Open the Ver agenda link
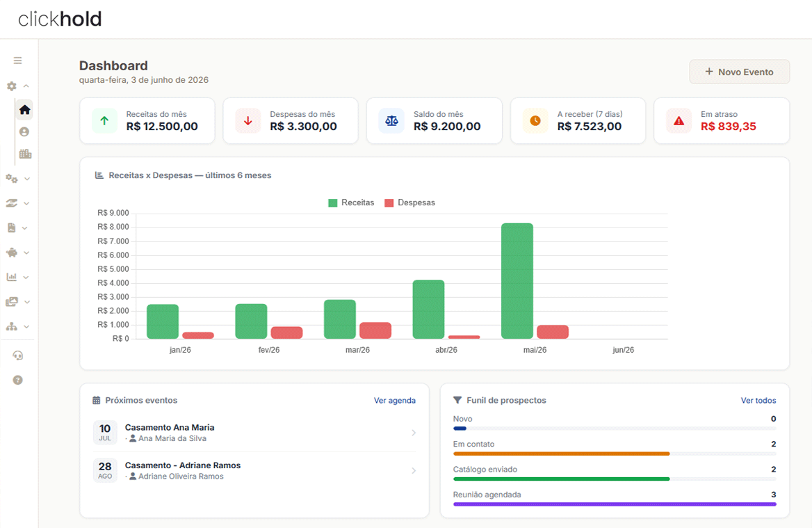Viewport: 812px width, 528px height. click(x=395, y=401)
